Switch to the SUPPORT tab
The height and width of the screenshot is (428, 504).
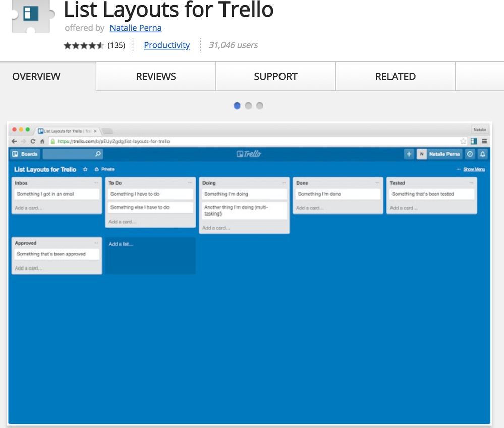(x=276, y=77)
